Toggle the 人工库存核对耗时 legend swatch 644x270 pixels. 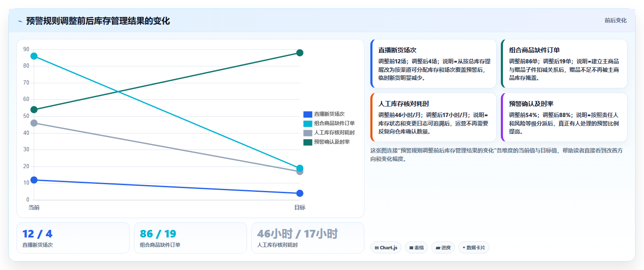point(307,133)
